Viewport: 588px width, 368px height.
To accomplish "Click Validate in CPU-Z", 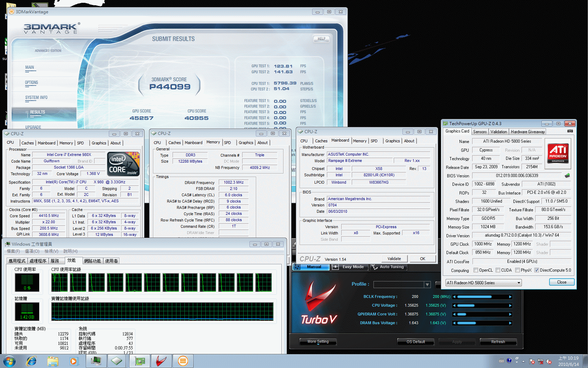I will tap(394, 259).
